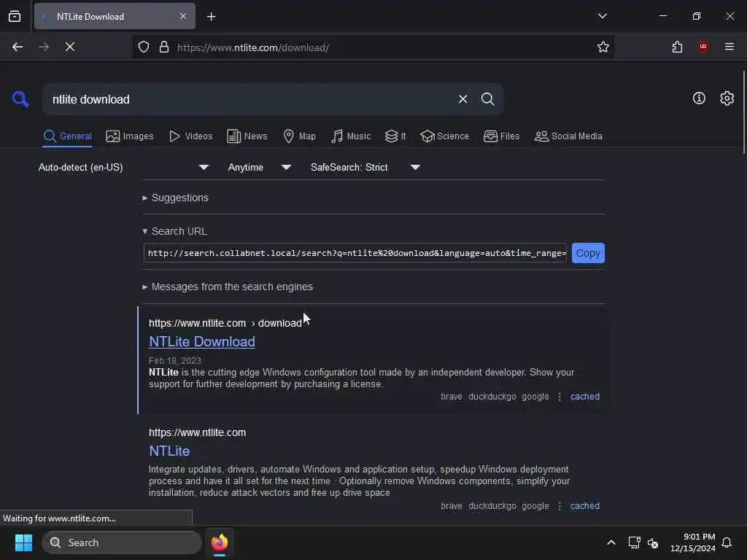This screenshot has height=560, width=747.
Task: Click the page vertical scrollbar
Action: (743, 112)
